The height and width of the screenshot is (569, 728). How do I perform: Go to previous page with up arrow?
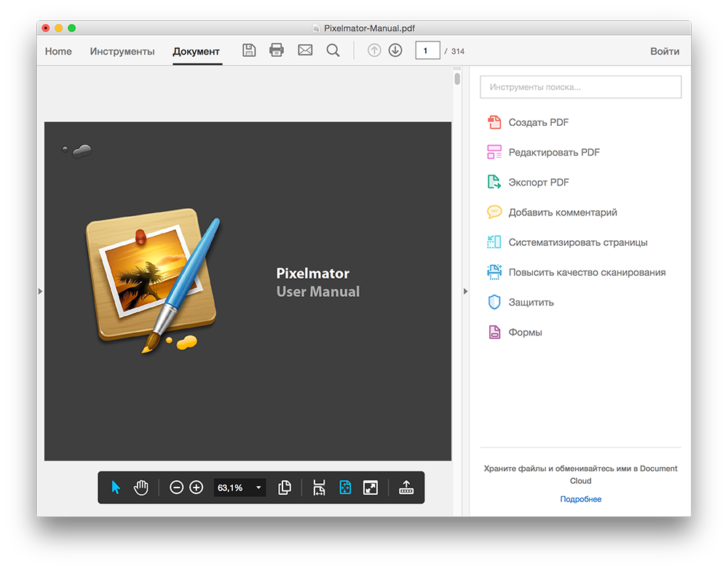point(374,50)
